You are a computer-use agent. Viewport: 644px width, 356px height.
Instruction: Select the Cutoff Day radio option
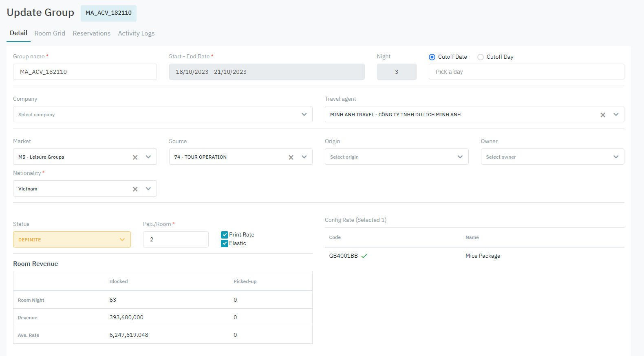pos(481,57)
